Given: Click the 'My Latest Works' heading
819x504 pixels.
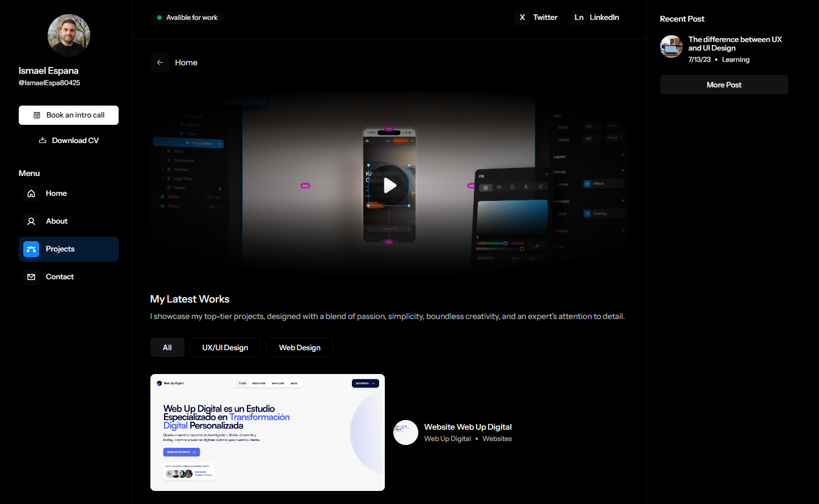Looking at the screenshot, I should coord(190,299).
